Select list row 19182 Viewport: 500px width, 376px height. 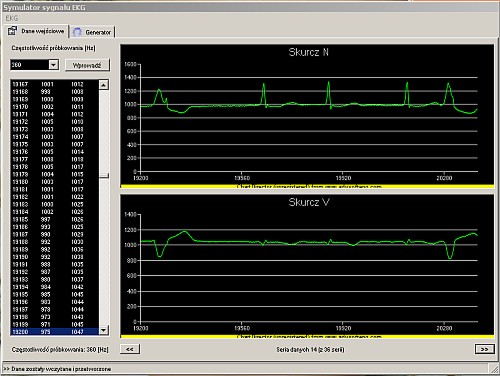click(x=55, y=197)
